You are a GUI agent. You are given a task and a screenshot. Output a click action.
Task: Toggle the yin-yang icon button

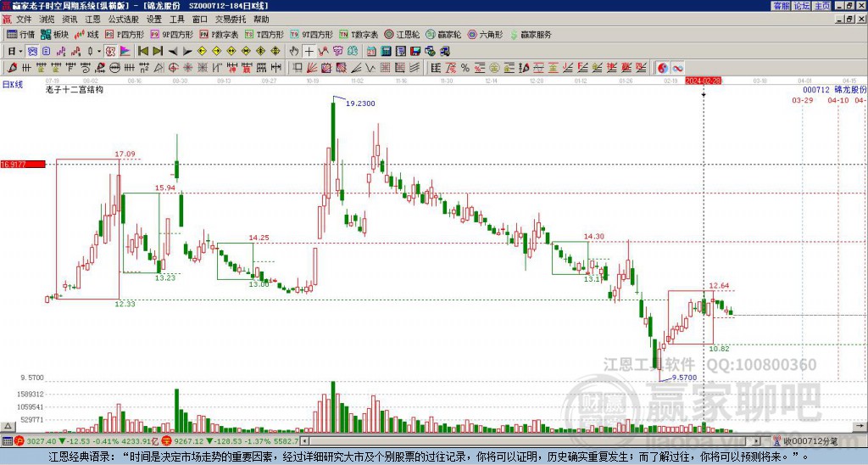click(x=662, y=68)
